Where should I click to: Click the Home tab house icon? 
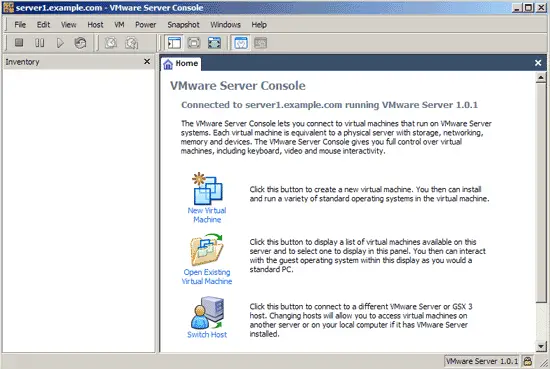(x=168, y=64)
